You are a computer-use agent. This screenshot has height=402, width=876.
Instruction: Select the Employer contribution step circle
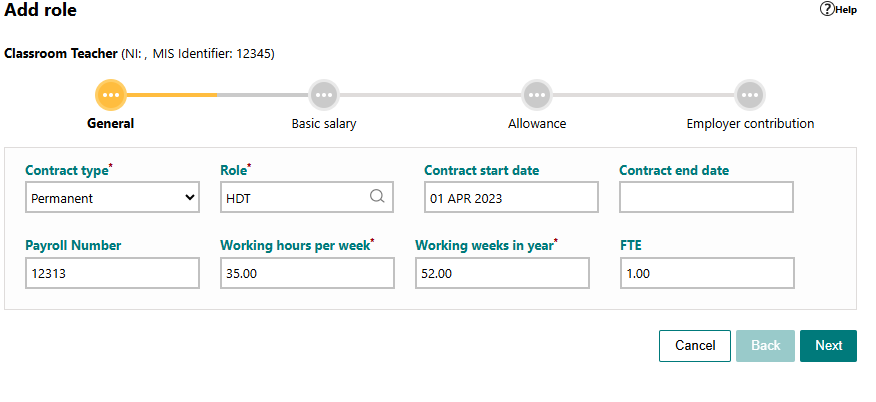click(x=750, y=95)
